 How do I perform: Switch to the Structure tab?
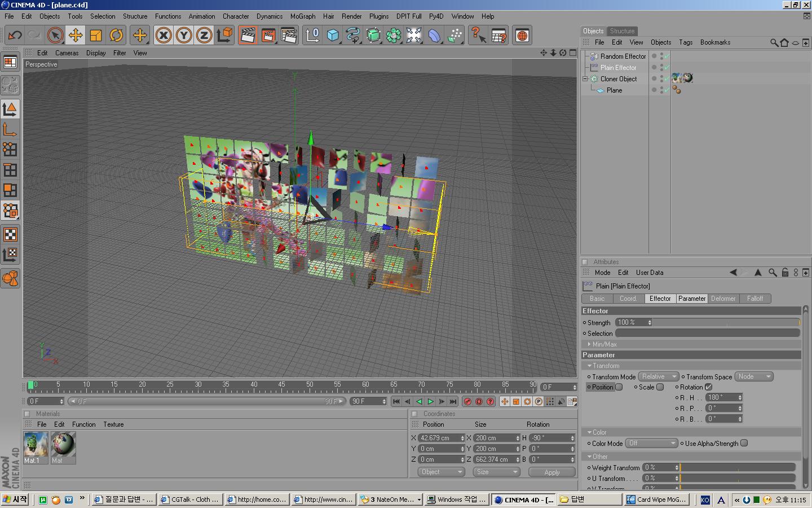(x=622, y=31)
